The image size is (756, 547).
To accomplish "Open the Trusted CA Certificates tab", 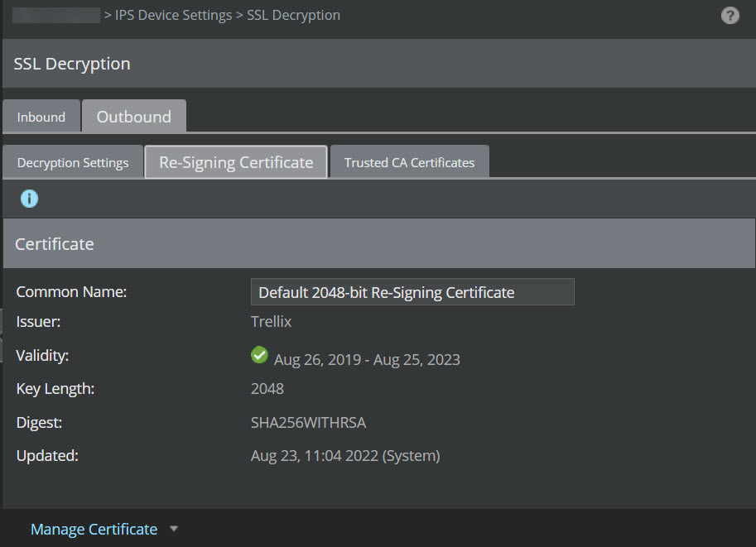I will coord(409,162).
